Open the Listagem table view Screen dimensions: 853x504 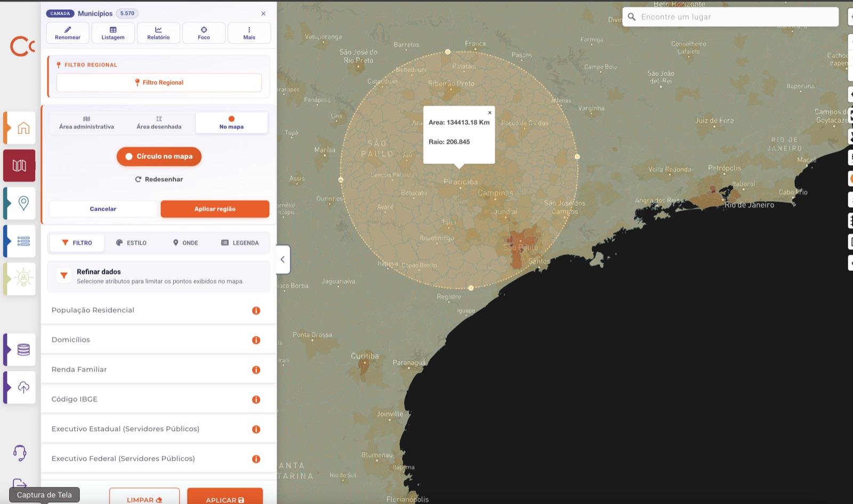[113, 33]
